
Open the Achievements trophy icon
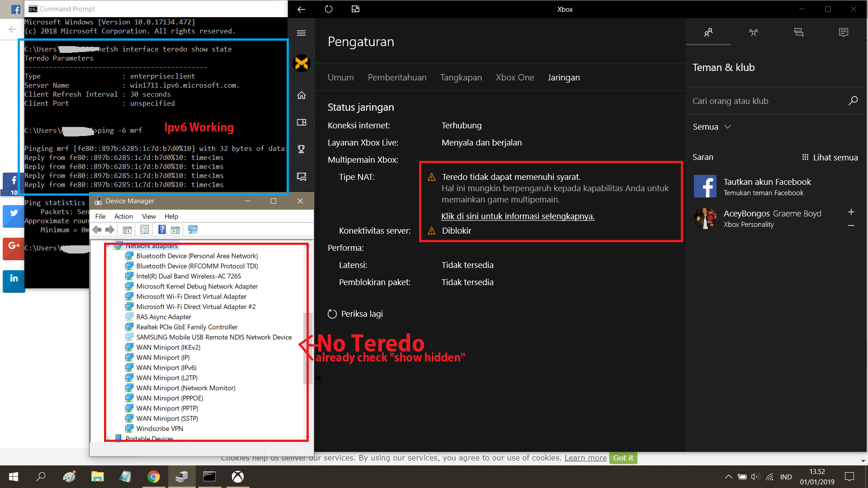pyautogui.click(x=302, y=149)
